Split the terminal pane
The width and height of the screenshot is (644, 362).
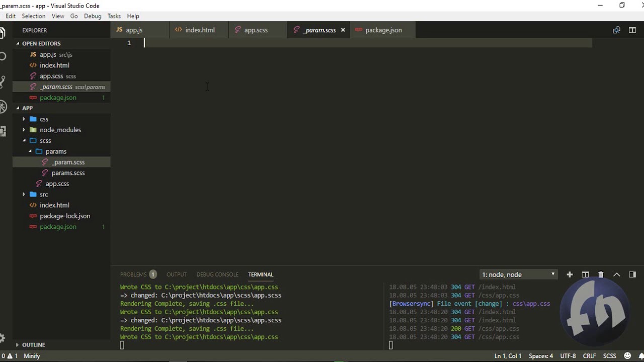point(585,275)
